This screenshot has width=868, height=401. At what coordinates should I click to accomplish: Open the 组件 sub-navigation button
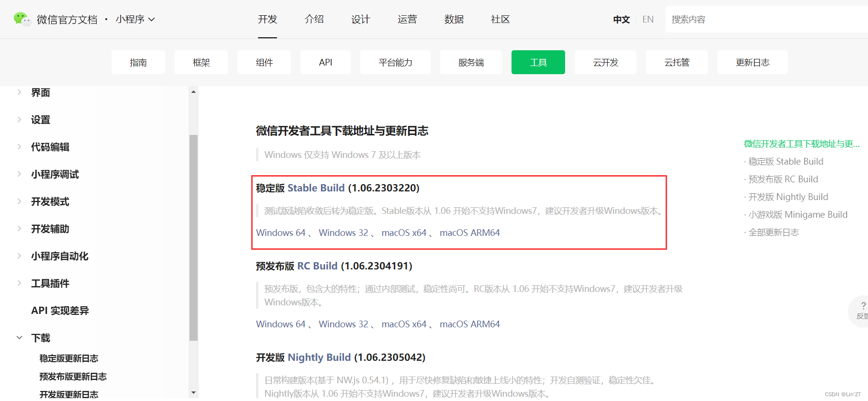[264, 62]
